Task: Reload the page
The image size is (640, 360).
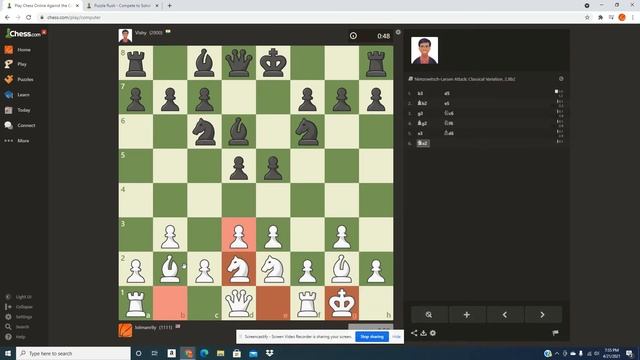Action: (29, 18)
